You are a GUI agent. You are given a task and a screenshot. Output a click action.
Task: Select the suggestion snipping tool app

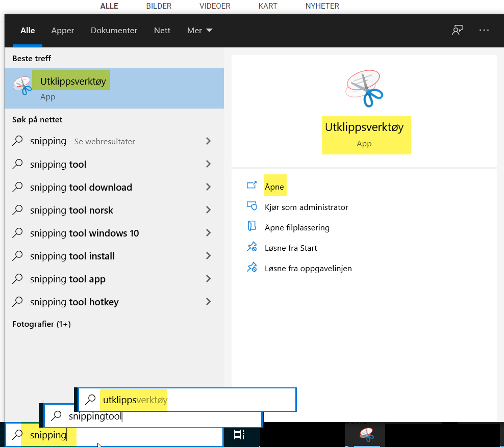pyautogui.click(x=114, y=279)
